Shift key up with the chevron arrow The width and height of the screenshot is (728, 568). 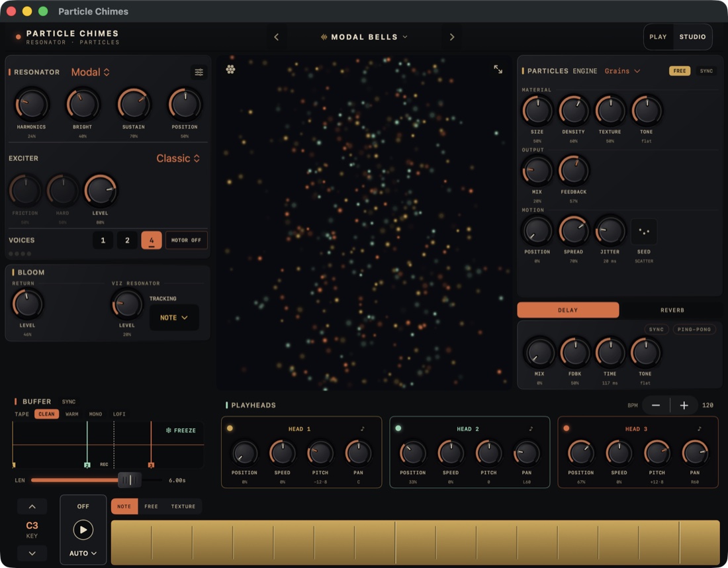(x=32, y=506)
